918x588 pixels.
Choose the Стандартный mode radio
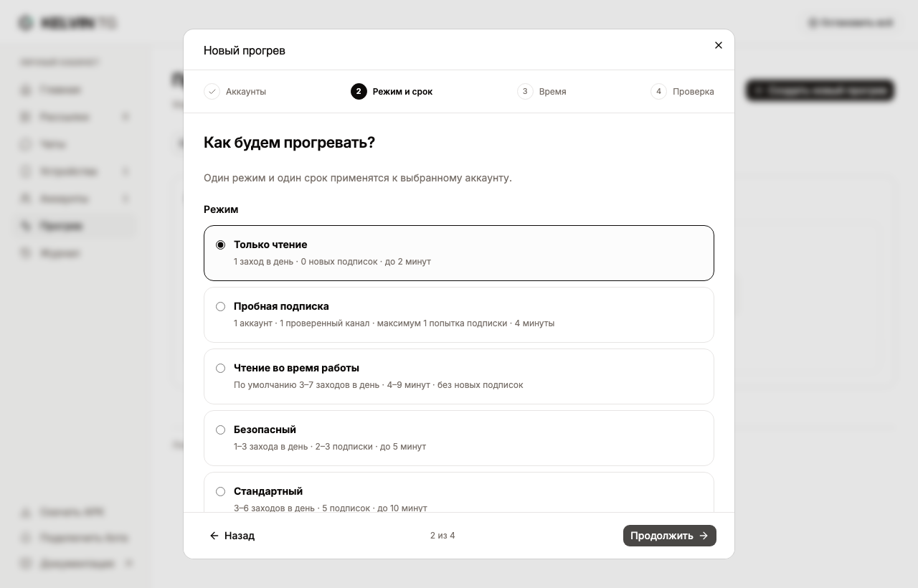click(221, 491)
